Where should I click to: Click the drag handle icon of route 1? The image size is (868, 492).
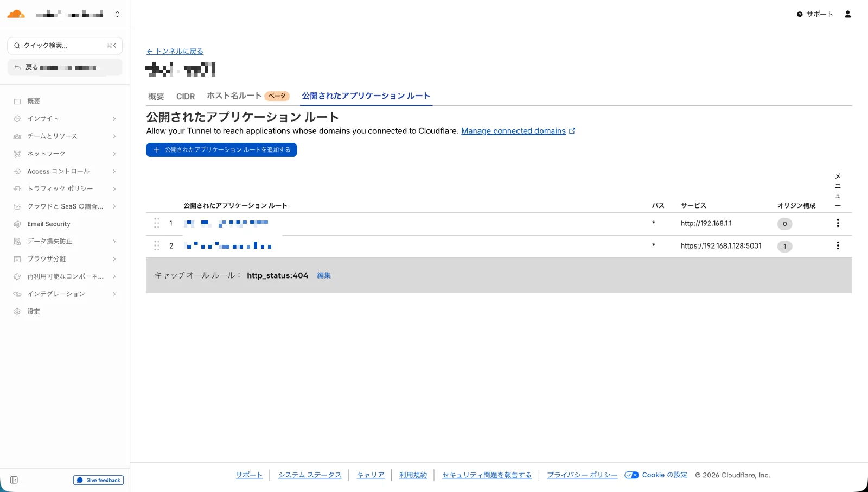click(x=156, y=223)
